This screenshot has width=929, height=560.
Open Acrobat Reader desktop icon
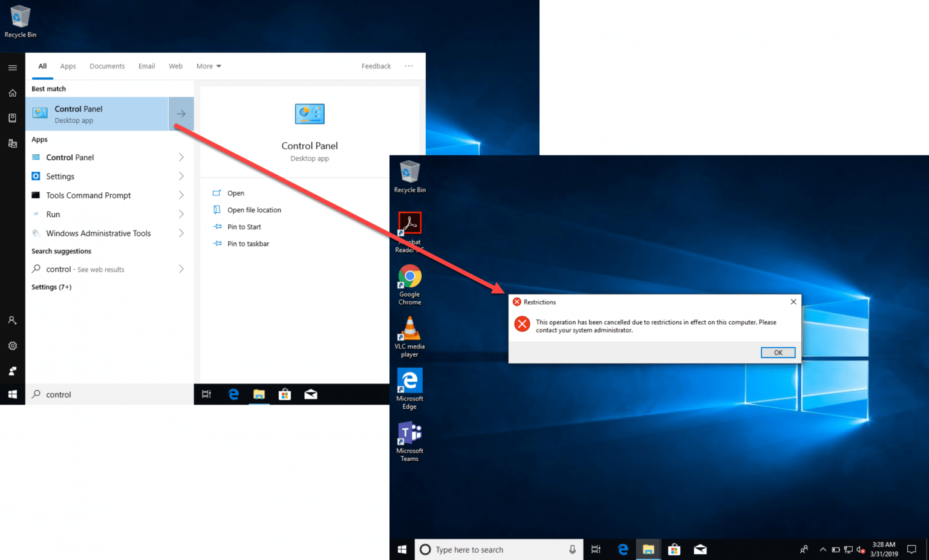[x=409, y=224]
